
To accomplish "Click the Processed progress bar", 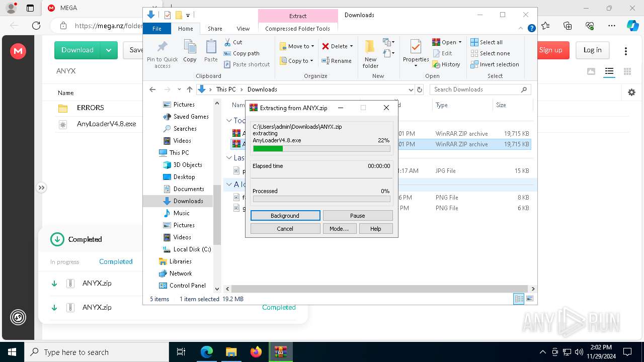I will click(x=321, y=199).
